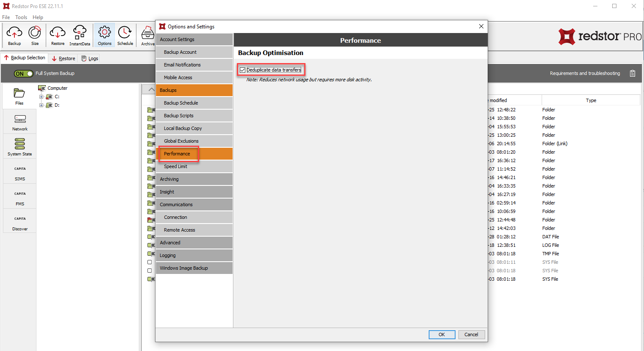
Task: Open the Help menu
Action: [38, 17]
